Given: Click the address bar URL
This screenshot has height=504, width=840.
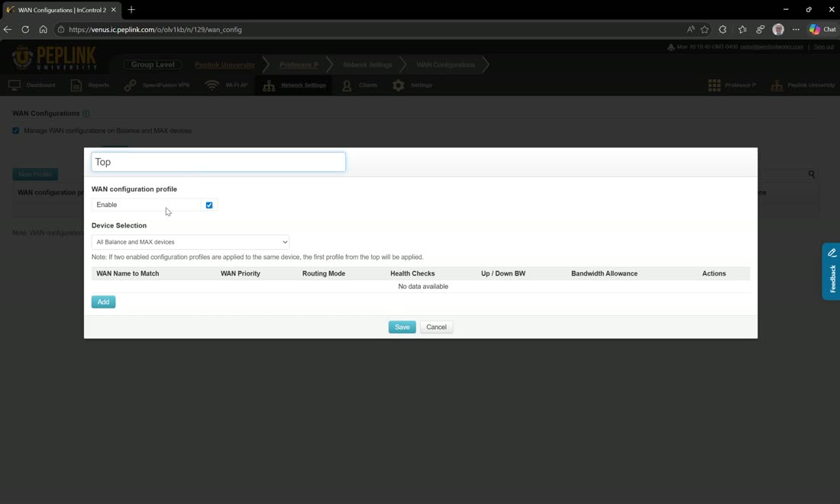Looking at the screenshot, I should [x=155, y=30].
